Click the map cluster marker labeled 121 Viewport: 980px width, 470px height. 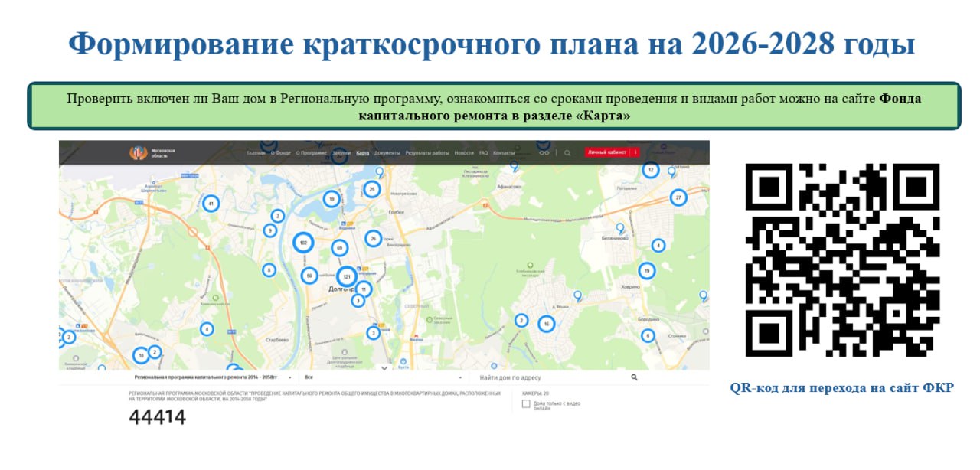pyautogui.click(x=346, y=276)
